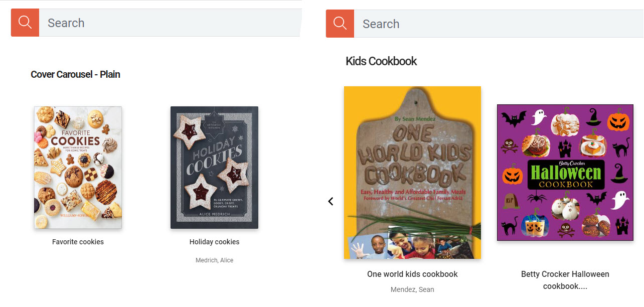Viewport: 644px width, 307px height.
Task: Open the Favorite Cookies book cover
Action: click(x=78, y=168)
